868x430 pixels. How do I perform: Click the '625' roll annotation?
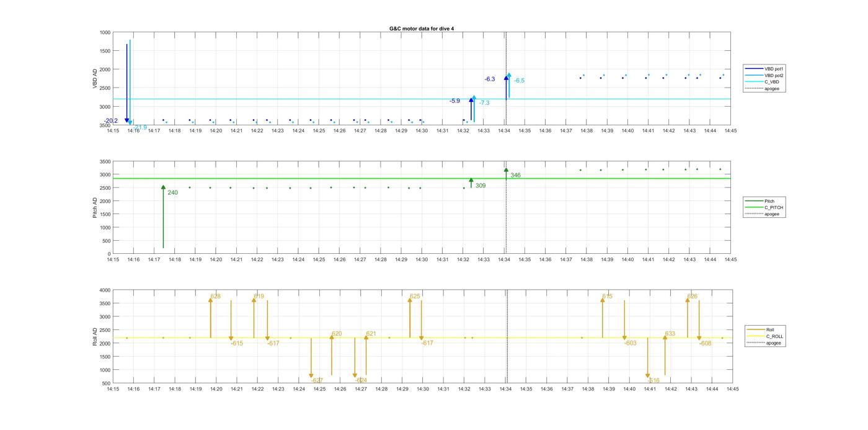coord(415,297)
